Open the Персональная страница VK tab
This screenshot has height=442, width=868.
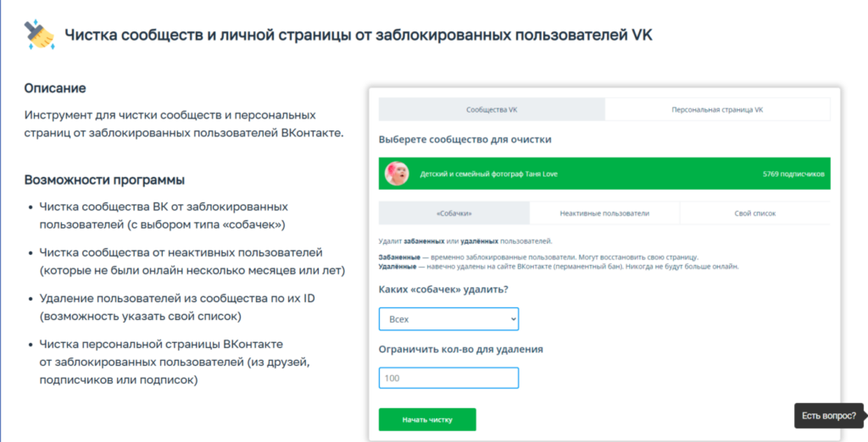[717, 110]
